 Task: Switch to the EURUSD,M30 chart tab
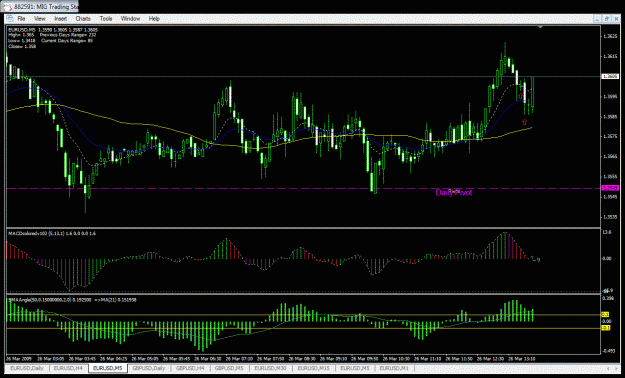(x=272, y=368)
